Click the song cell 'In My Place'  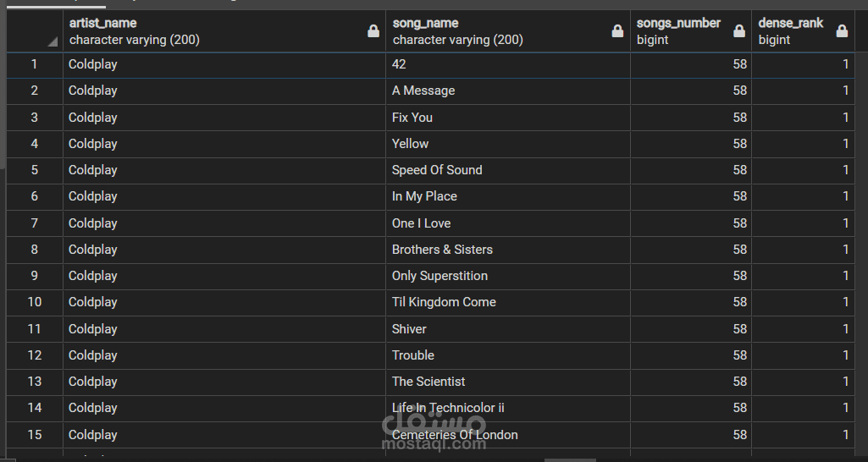pyautogui.click(x=507, y=196)
